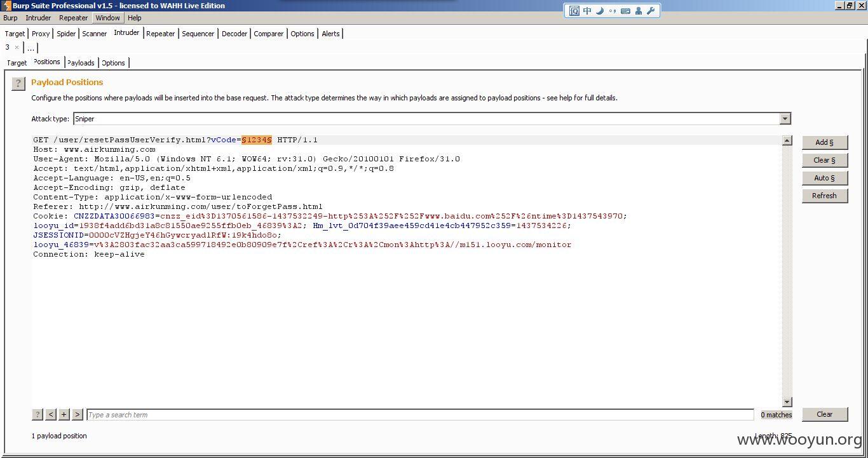868x458 pixels.
Task: Click the "0 matches" search result label
Action: pyautogui.click(x=776, y=415)
